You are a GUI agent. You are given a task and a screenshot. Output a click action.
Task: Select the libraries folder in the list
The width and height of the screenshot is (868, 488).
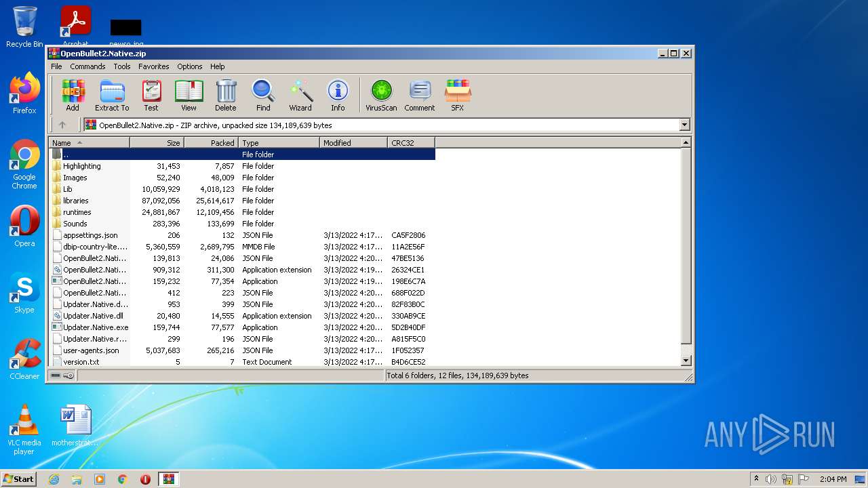(76, 201)
